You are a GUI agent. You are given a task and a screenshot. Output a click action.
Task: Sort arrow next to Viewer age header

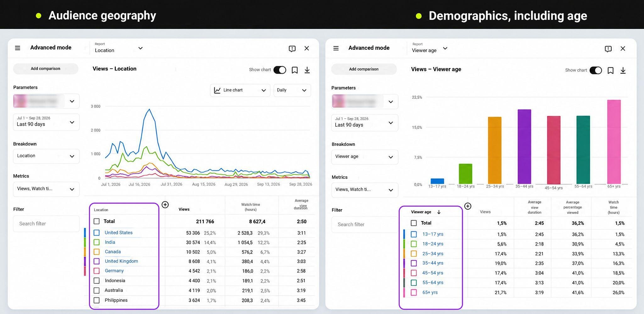pos(439,212)
